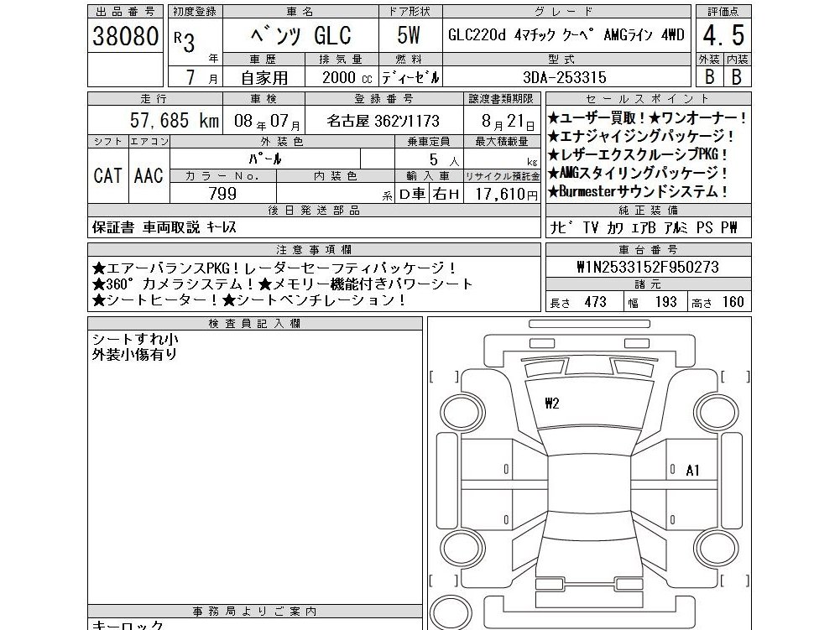Click the registration number 名古屋 362ソ1173
The image size is (840, 630).
[x=383, y=120]
